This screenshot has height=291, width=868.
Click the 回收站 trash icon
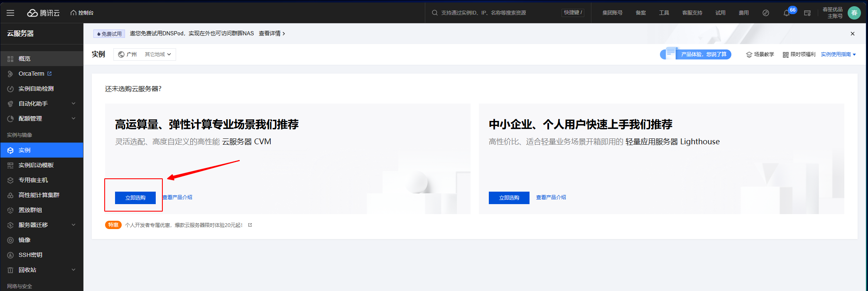tap(10, 270)
